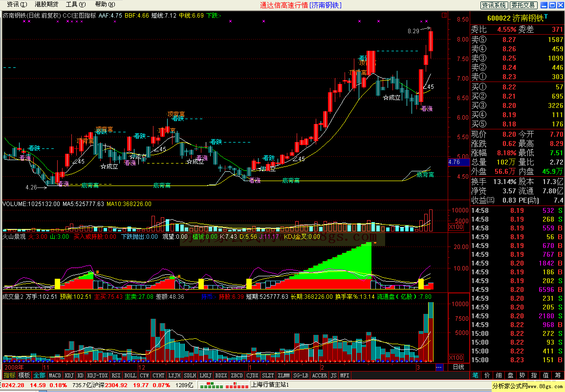The width and height of the screenshot is (565, 392).
Task: Click the 600022 济南钢铁 stock title
Action: [x=515, y=19]
